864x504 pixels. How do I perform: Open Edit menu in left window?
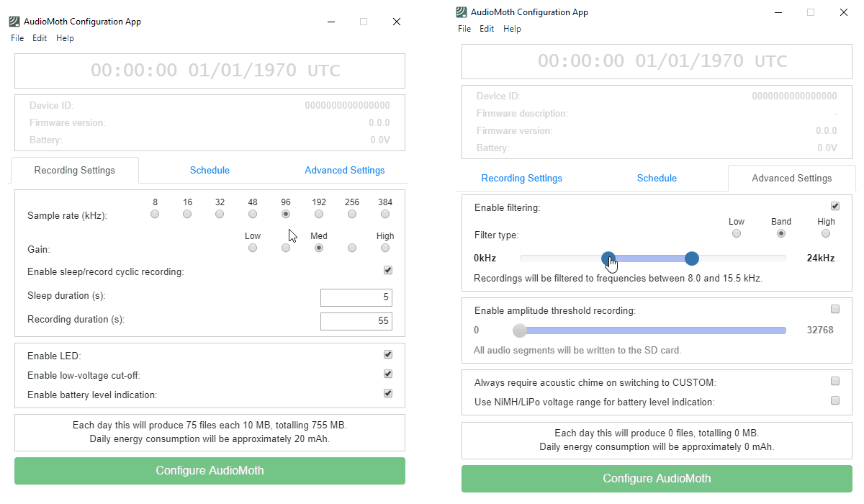[40, 38]
